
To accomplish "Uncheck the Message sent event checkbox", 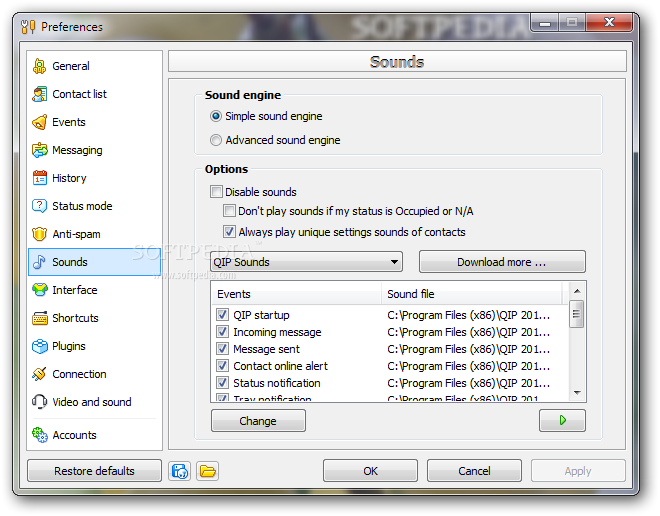I will (222, 349).
